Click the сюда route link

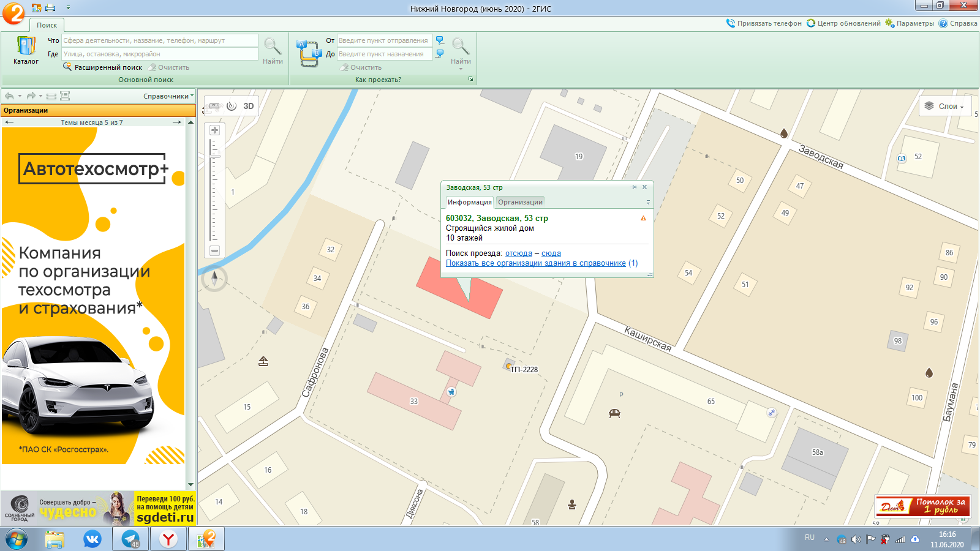click(551, 253)
